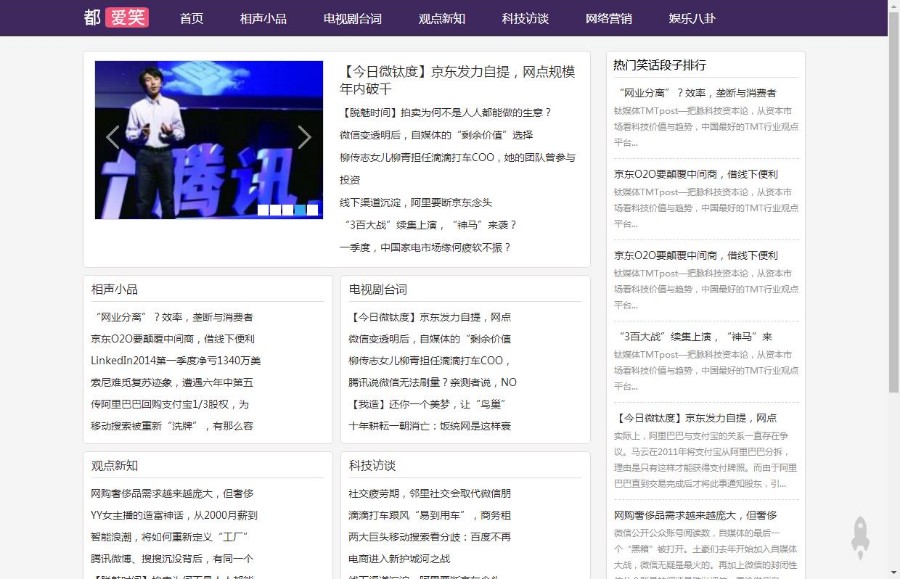Open first sidebar 京东O2O要颠覆中间商 title
900x579 pixels.
tap(696, 174)
